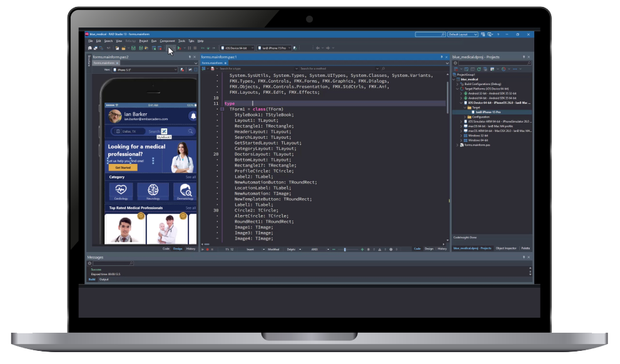Select forms.mainform.pas in Projects tree
The image size is (620, 364).
point(477,145)
